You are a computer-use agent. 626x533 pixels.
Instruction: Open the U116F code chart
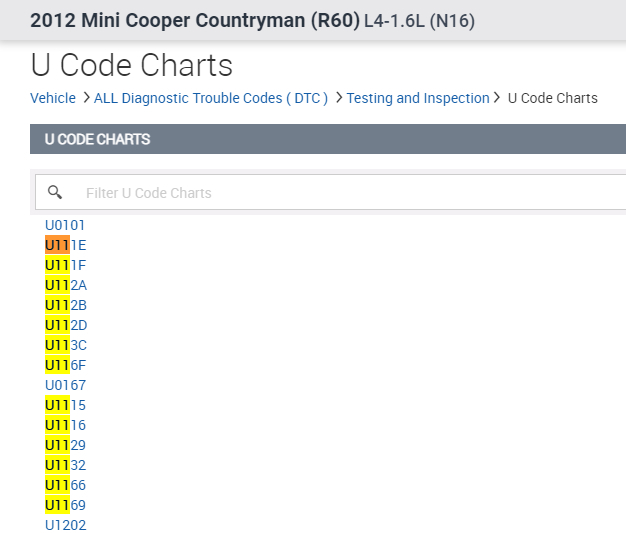65,365
